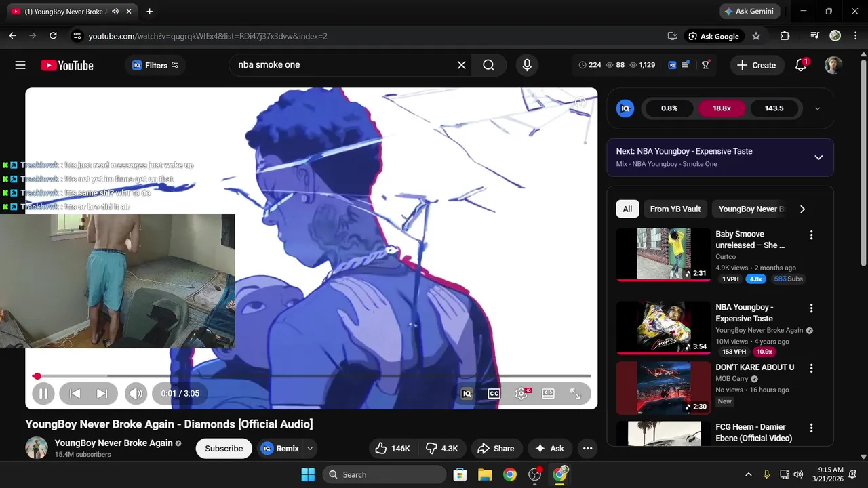Image resolution: width=868 pixels, height=488 pixels.
Task: Open vidIQ button in player controls
Action: point(467,393)
